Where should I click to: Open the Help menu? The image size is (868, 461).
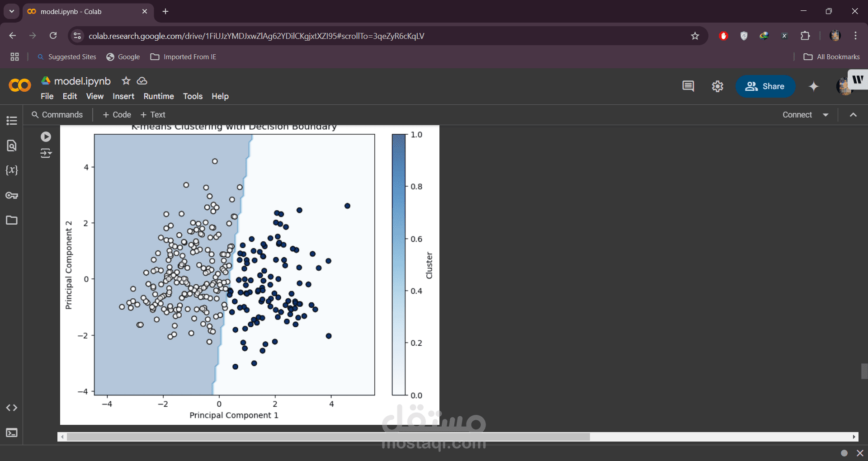(220, 96)
